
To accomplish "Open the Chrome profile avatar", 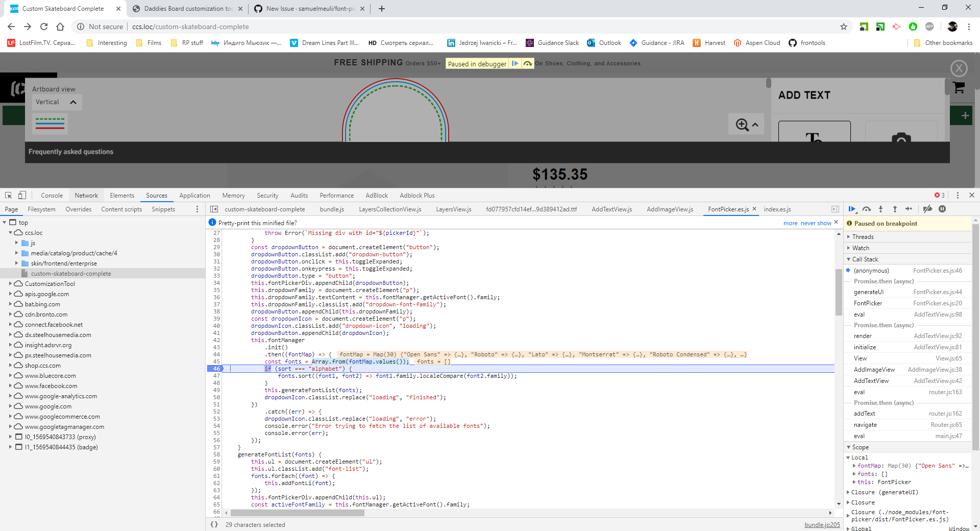I will [x=952, y=27].
